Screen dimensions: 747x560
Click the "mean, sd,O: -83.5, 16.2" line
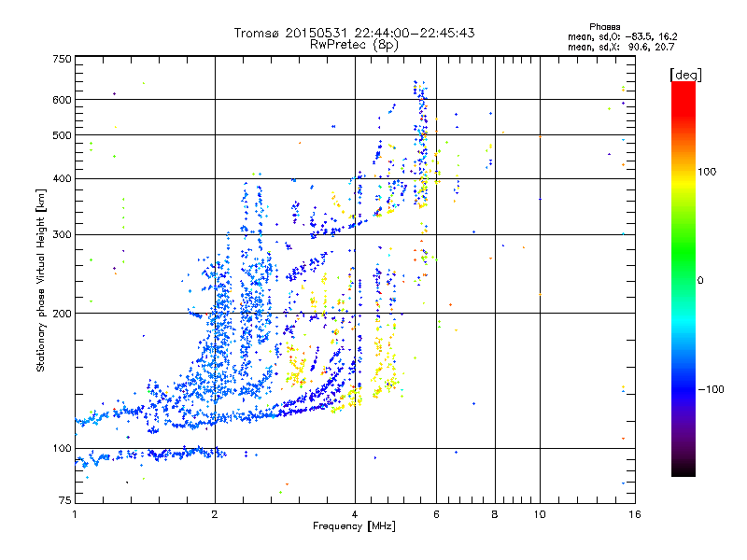coord(622,36)
